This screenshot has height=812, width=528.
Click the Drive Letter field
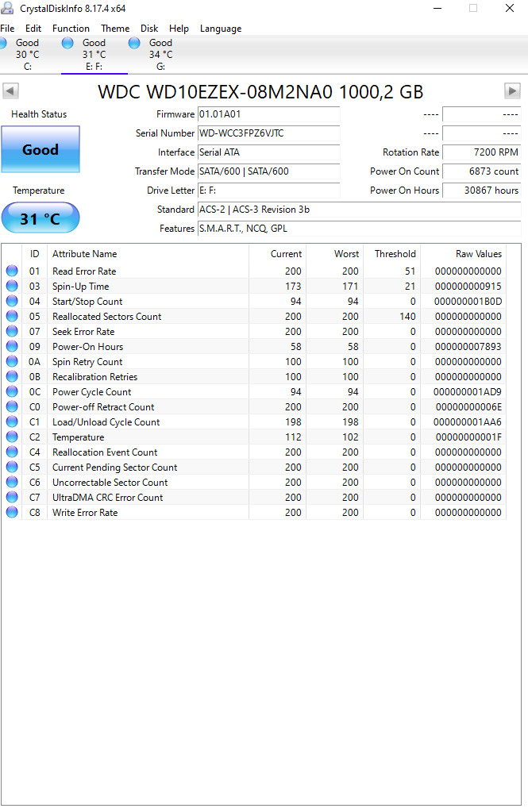pyautogui.click(x=269, y=190)
